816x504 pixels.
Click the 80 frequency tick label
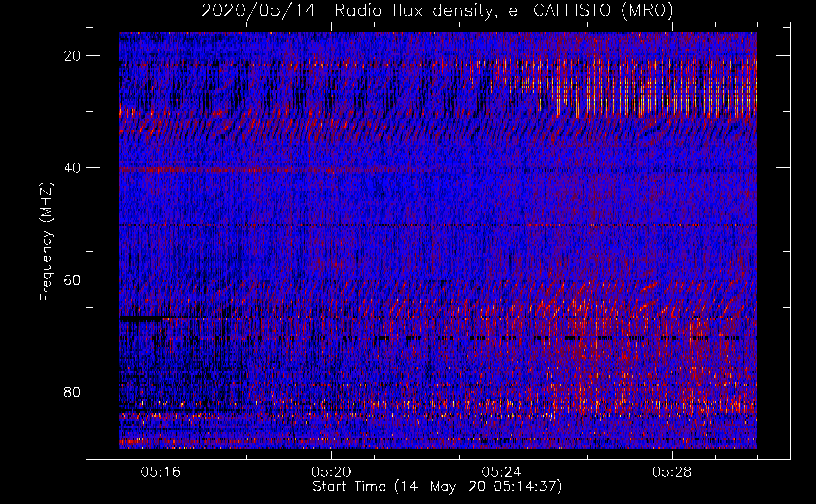click(x=72, y=392)
